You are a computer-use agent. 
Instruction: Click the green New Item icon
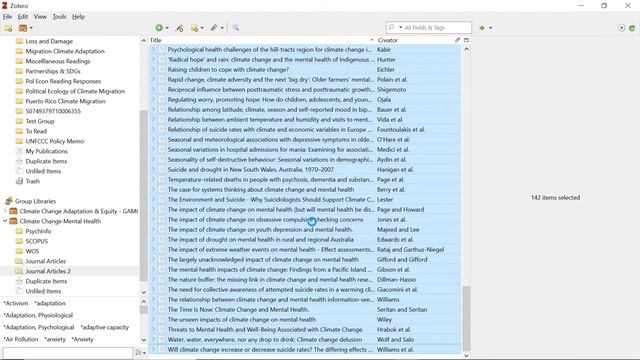tap(159, 28)
